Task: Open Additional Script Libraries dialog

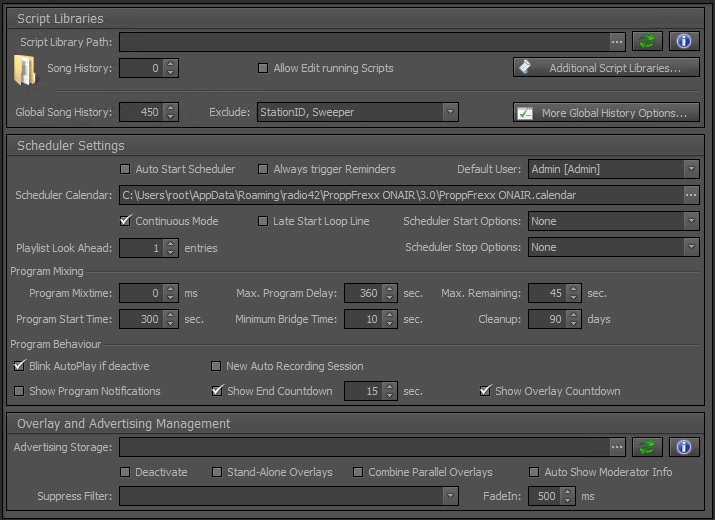Action: [606, 68]
